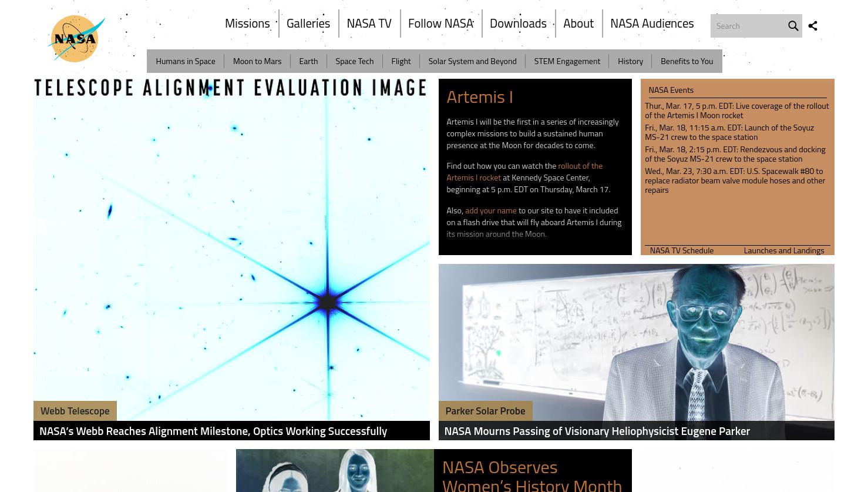Focus the Search input field

click(748, 26)
